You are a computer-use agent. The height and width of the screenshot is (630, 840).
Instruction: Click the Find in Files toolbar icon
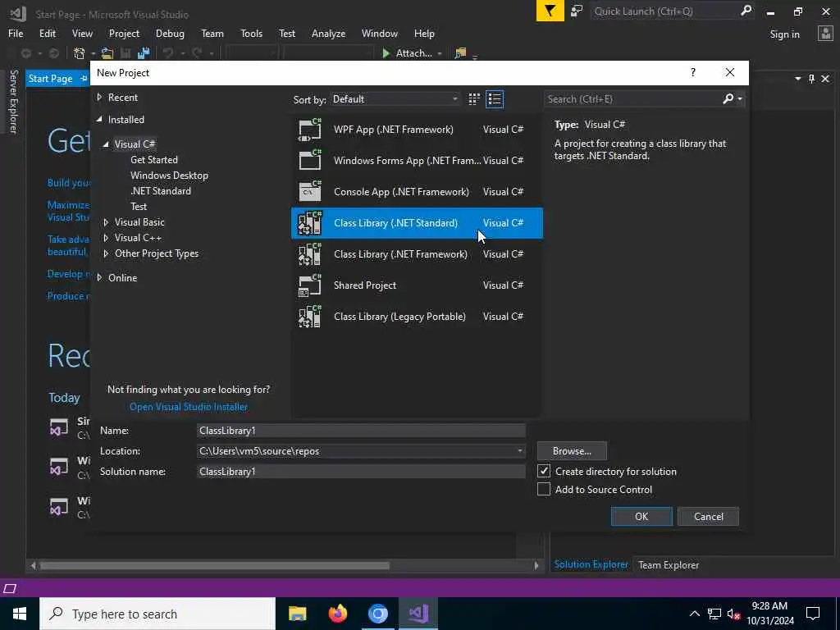click(x=459, y=53)
